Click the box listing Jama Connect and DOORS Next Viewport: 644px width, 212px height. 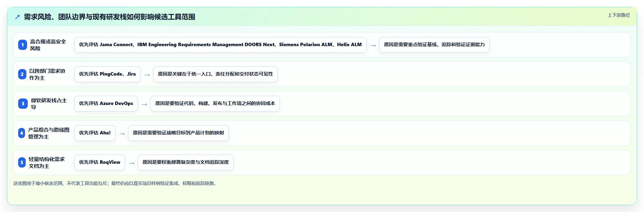tap(220, 45)
